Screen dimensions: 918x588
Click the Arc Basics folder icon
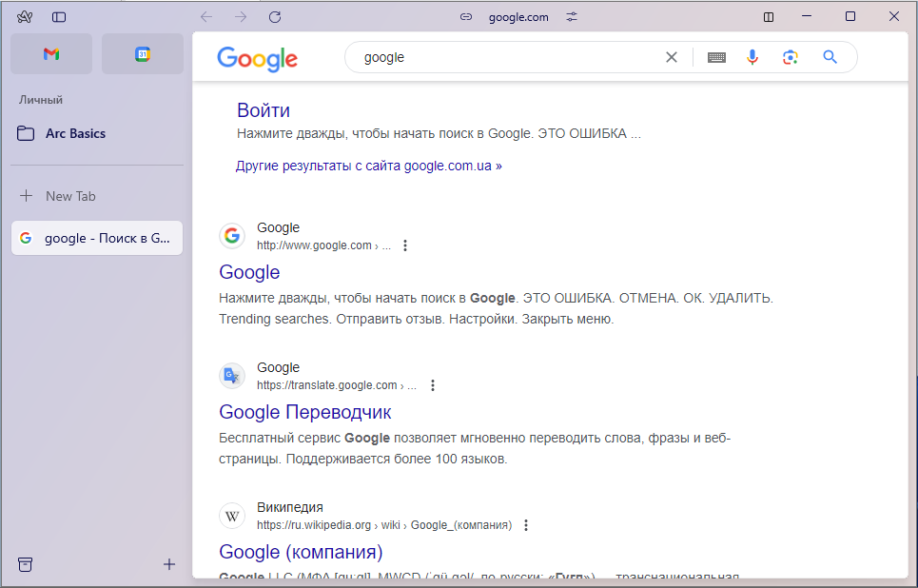[25, 133]
